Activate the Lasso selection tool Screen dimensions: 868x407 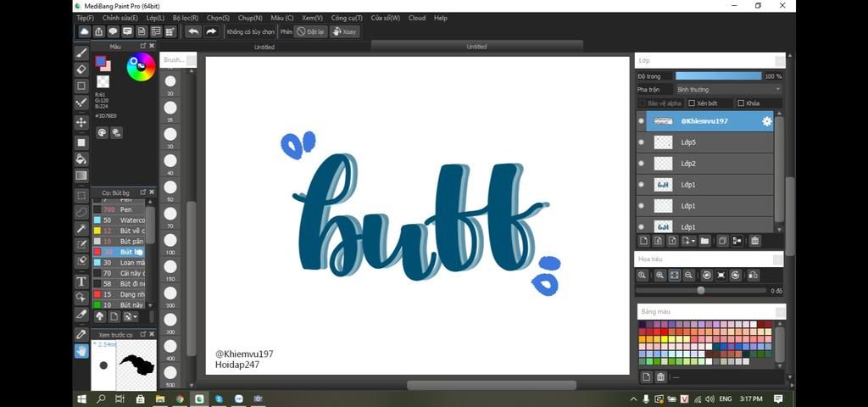click(x=81, y=212)
